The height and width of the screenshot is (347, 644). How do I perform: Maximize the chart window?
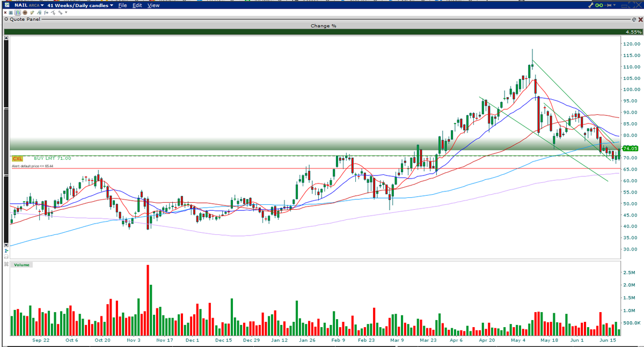tap(632, 5)
